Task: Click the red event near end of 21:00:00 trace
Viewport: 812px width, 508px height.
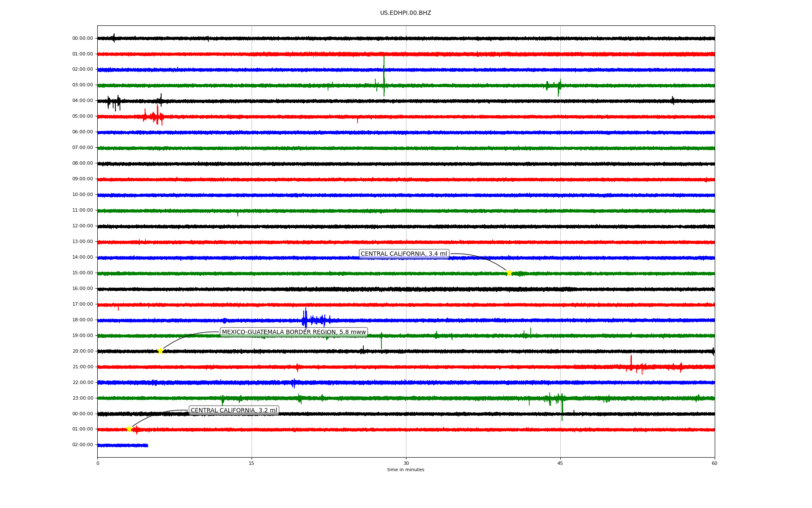Action: point(631,365)
